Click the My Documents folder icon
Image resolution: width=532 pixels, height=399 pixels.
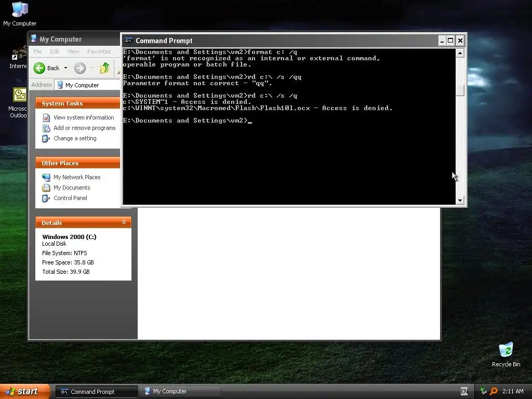click(x=46, y=188)
